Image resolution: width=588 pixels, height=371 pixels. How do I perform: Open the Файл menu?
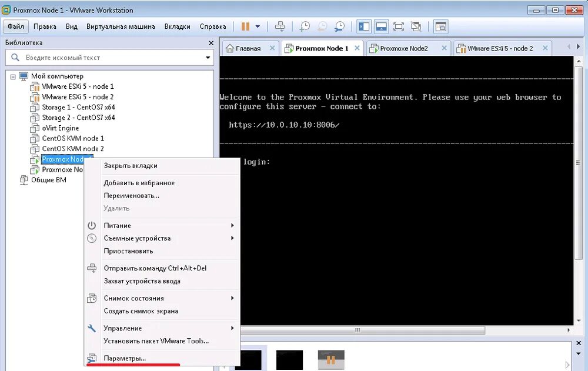point(16,26)
